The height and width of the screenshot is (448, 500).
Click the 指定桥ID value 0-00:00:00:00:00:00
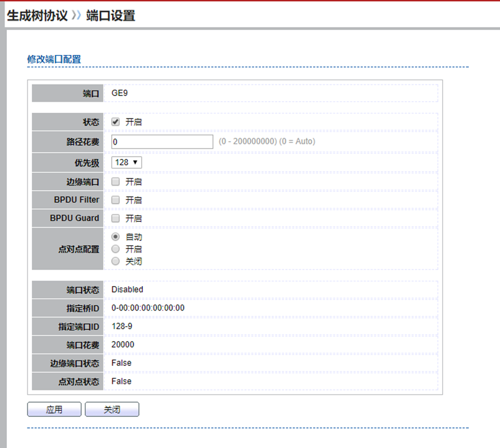148,308
